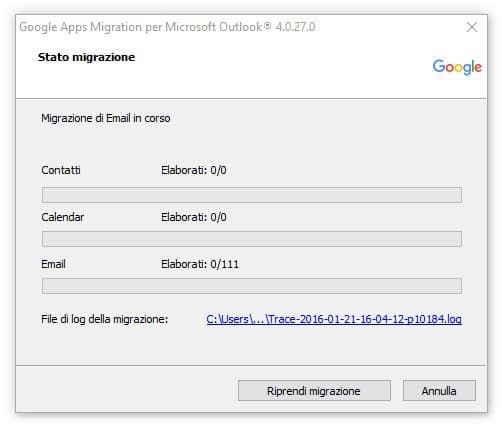Image resolution: width=502 pixels, height=428 pixels.
Task: Click the Contatti progress bar
Action: pos(252,195)
